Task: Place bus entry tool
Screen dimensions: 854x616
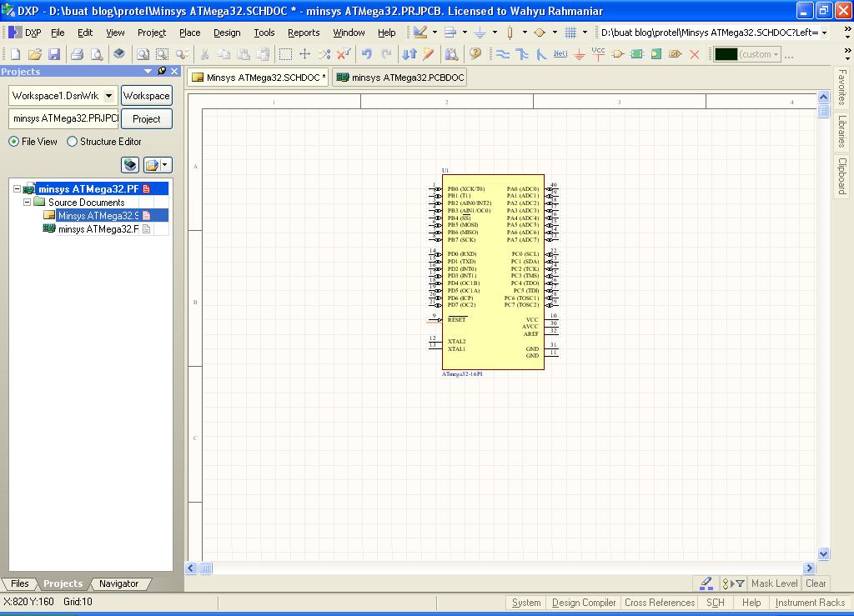Action: 540,54
